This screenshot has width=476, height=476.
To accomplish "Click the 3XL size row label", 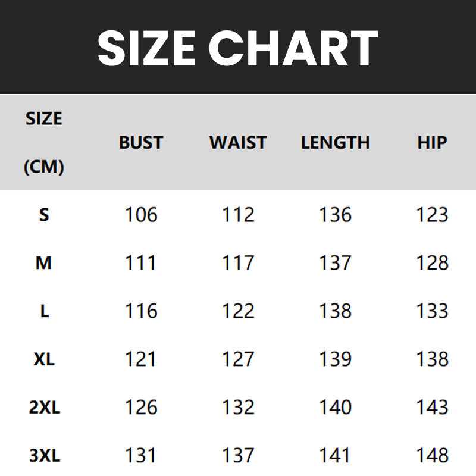I will [x=44, y=456].
